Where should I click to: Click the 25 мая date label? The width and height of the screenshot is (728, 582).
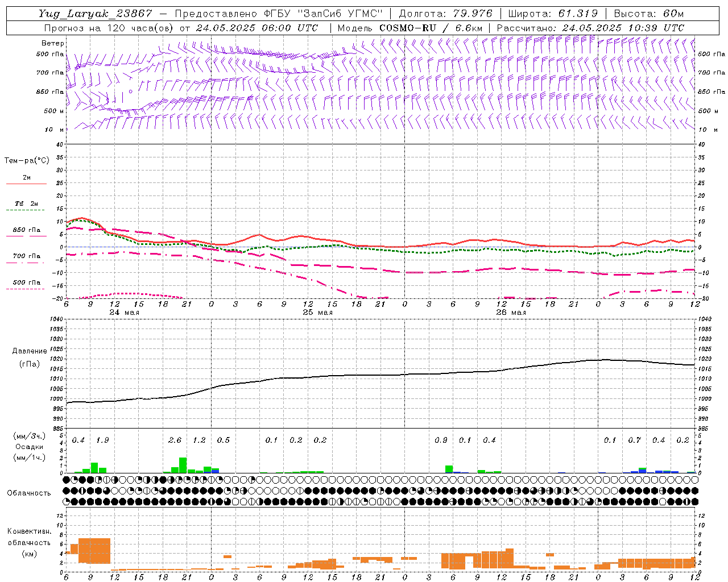(317, 313)
